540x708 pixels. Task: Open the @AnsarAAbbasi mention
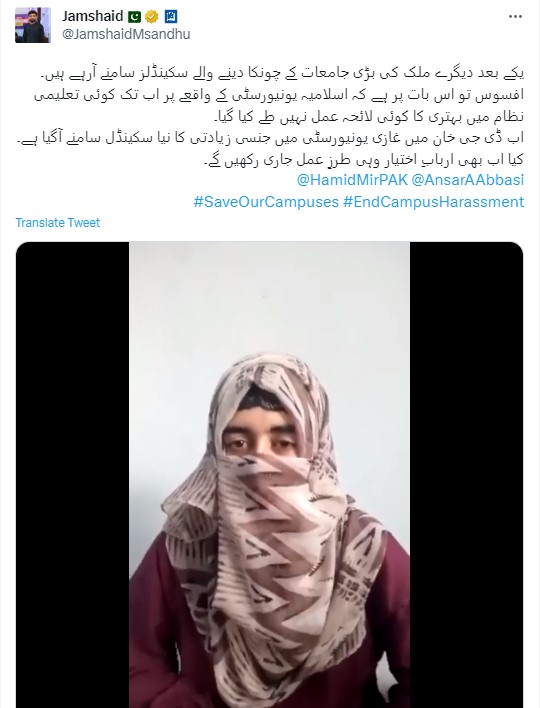[x=468, y=180]
